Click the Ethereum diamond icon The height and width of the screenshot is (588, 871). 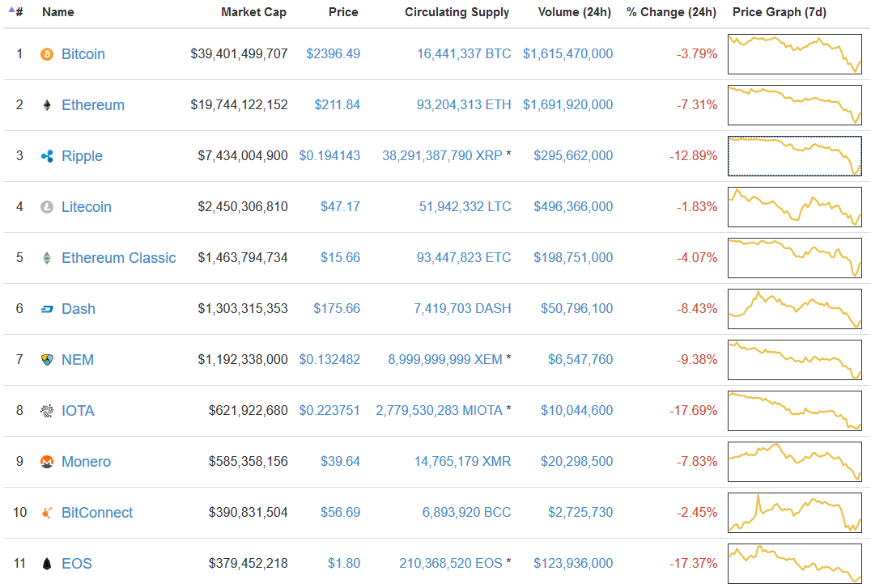point(47,105)
